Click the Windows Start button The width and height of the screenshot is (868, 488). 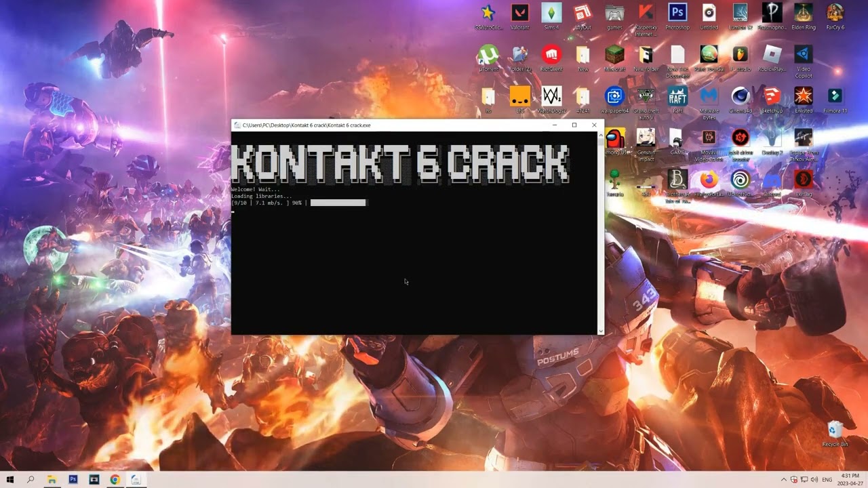click(10, 480)
